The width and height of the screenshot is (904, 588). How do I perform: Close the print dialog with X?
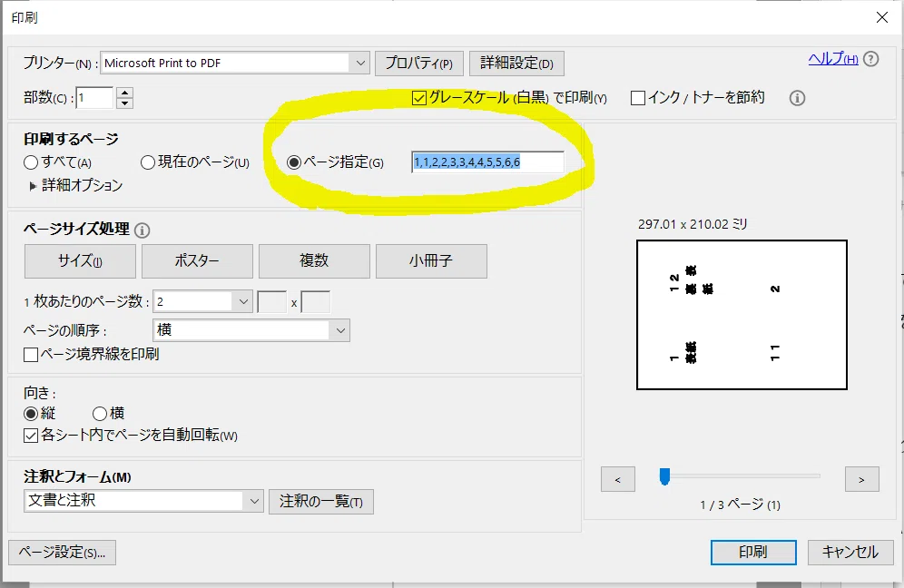point(882,17)
